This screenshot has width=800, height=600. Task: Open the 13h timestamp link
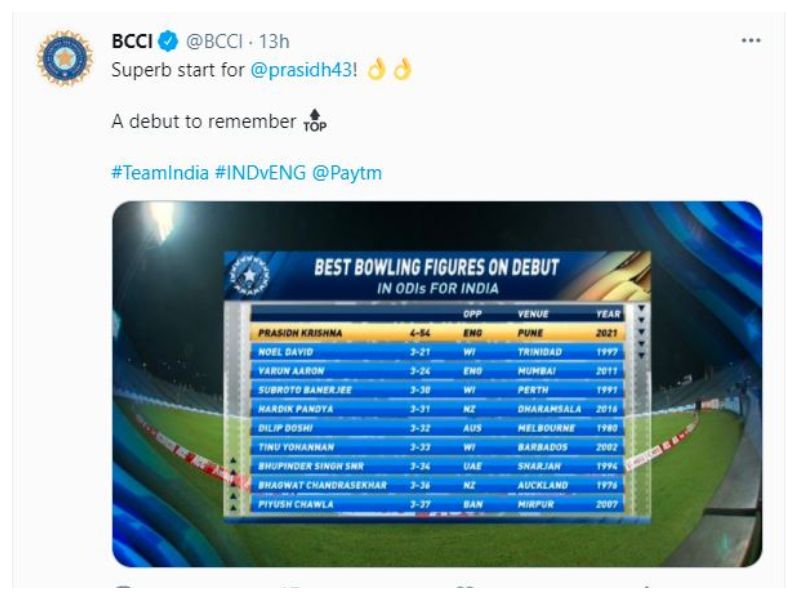pyautogui.click(x=274, y=41)
